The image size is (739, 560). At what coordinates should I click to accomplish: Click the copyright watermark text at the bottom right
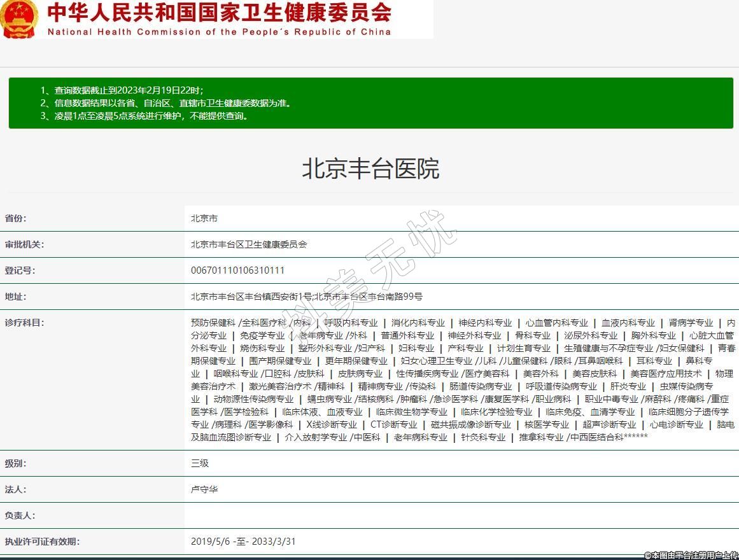[x=690, y=555]
